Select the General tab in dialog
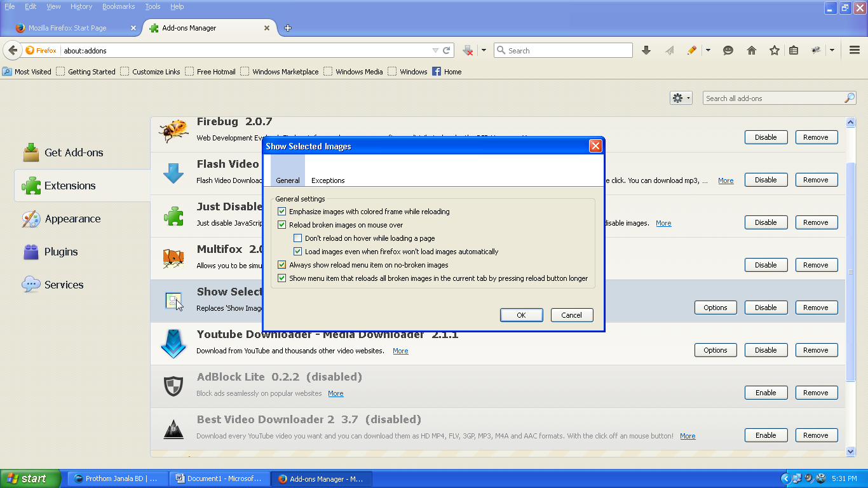The height and width of the screenshot is (488, 868). (288, 171)
